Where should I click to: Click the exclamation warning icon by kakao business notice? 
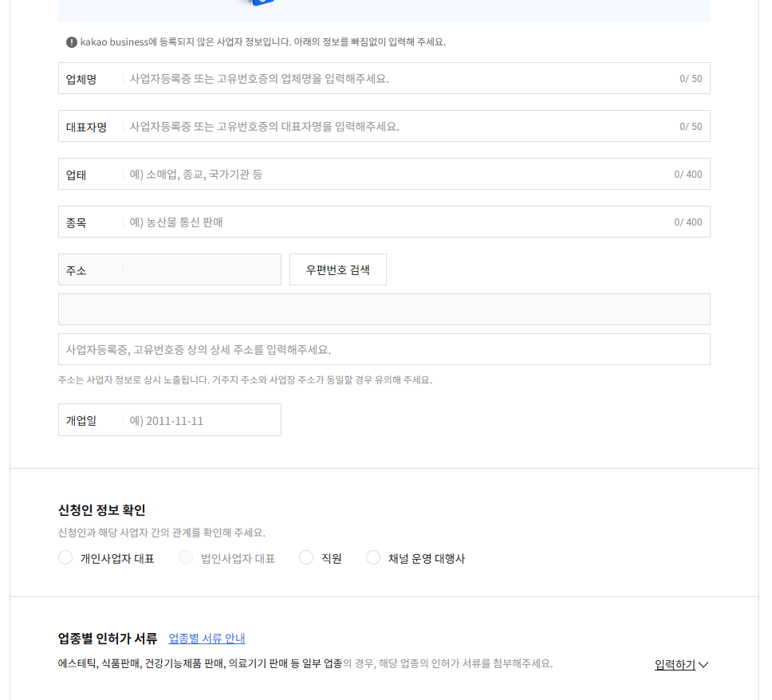(72, 42)
